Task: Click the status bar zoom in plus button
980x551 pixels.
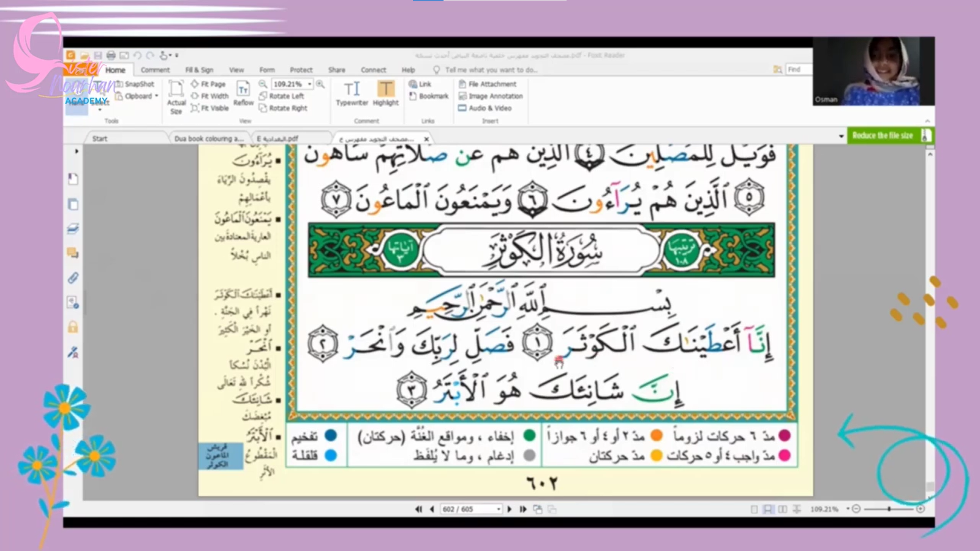Action: 920,509
